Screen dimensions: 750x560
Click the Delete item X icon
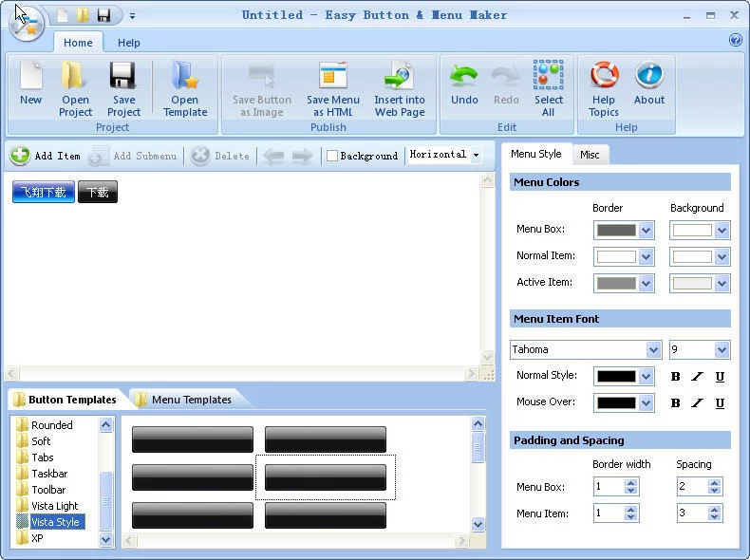pos(200,156)
